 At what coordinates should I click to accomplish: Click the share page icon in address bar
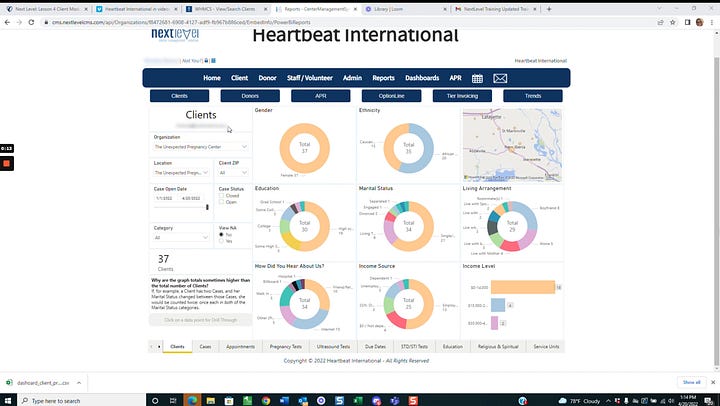click(x=660, y=22)
